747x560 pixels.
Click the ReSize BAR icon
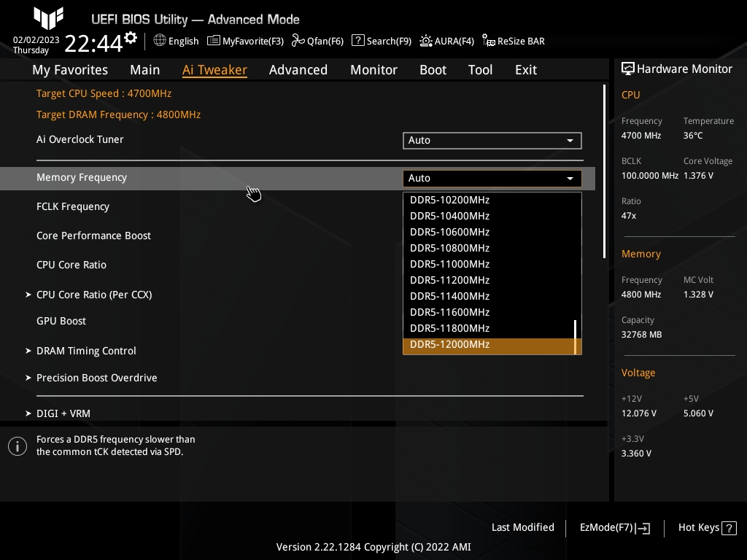[x=489, y=41]
